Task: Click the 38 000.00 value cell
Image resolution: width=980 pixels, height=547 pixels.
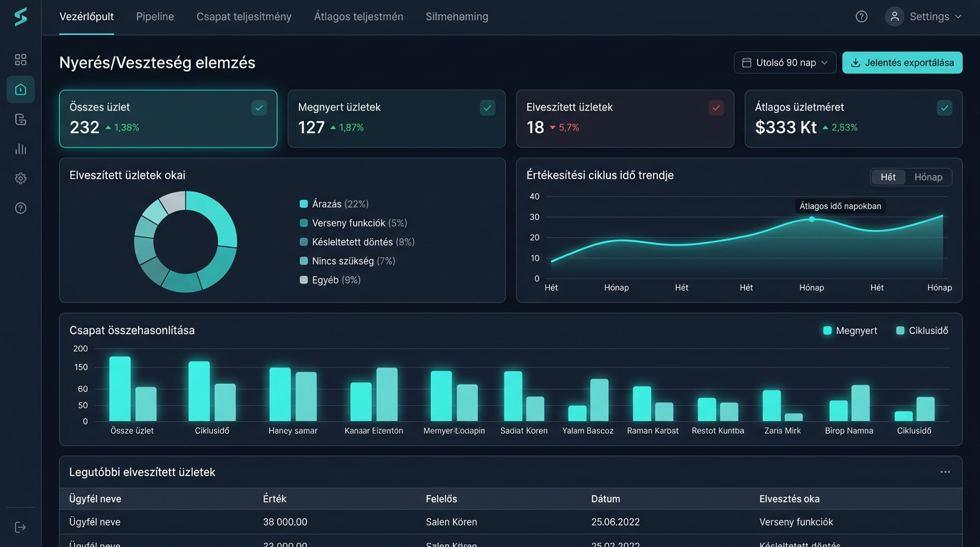Action: [x=285, y=522]
